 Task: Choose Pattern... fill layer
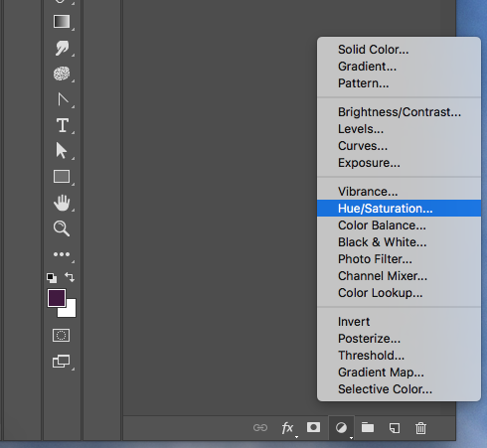(399, 83)
